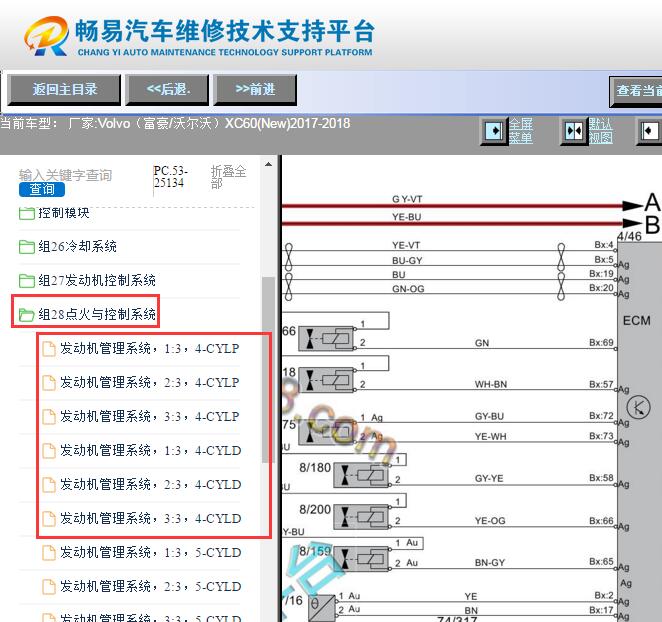Click the 8/159 solenoid valve symbol
Screen dimensions: 662x622
(361, 559)
